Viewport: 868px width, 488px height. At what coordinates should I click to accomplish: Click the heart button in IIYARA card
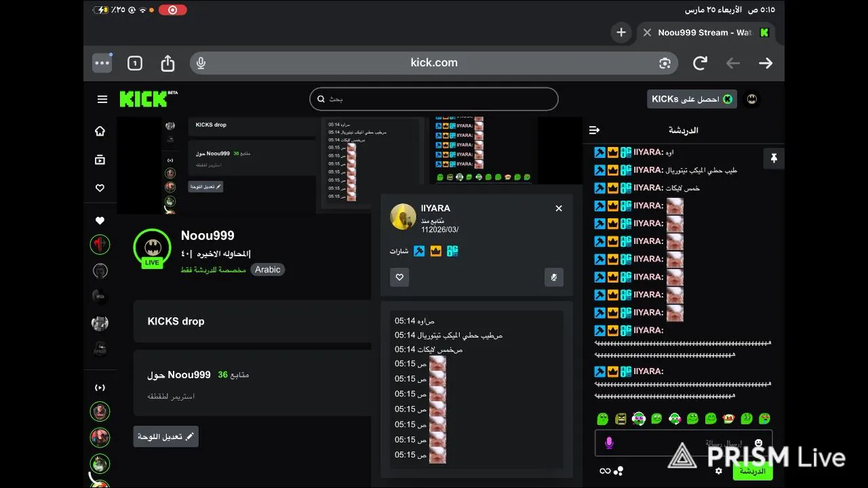coord(399,277)
